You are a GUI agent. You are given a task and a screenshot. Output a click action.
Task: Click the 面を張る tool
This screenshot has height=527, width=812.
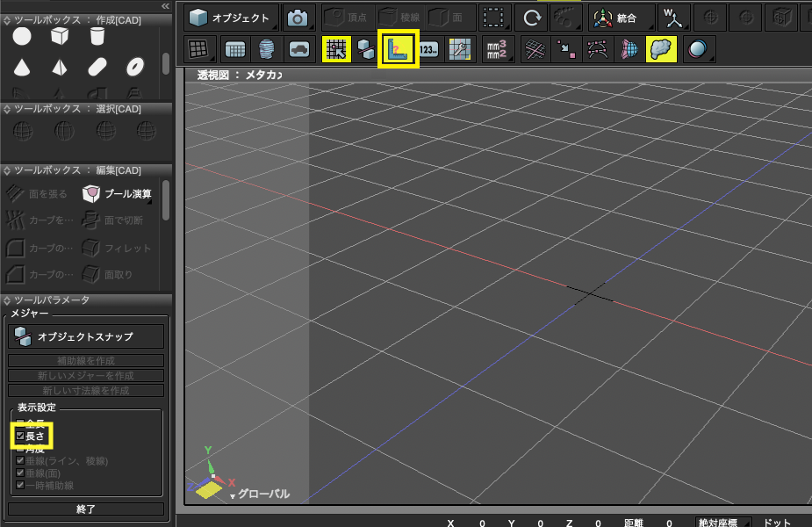[x=37, y=194]
